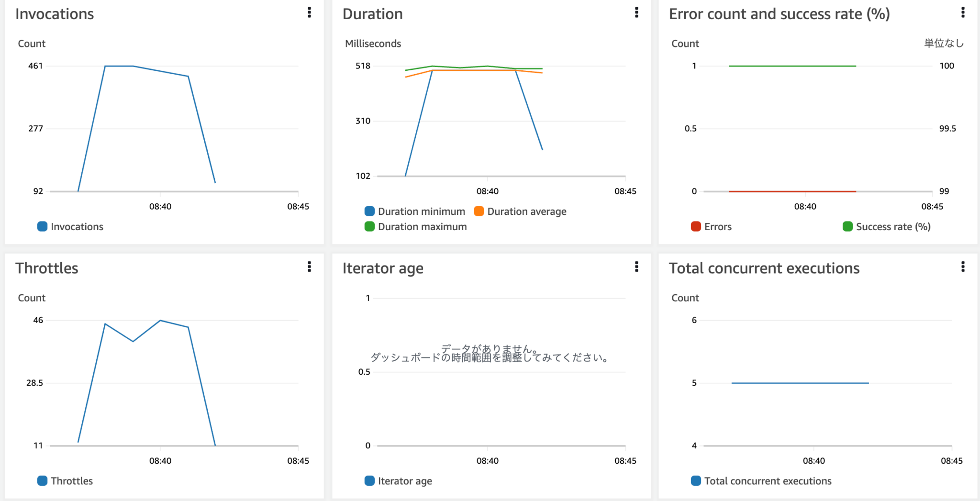Click the red Errors legend swatch
The width and height of the screenshot is (980, 501).
(x=696, y=227)
